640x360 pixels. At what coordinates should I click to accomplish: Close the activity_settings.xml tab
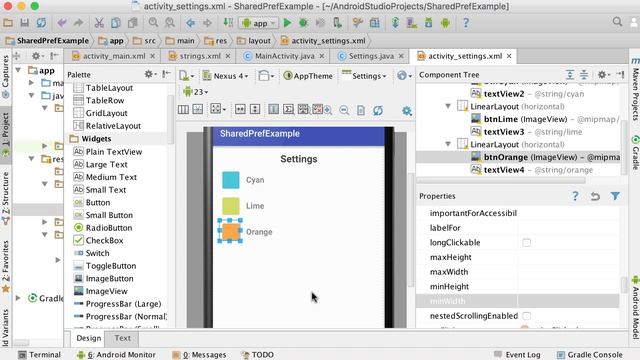click(x=509, y=56)
